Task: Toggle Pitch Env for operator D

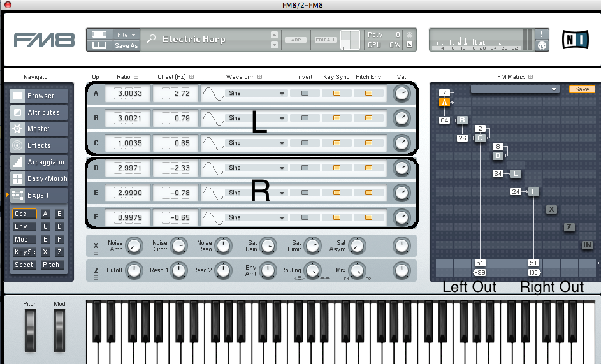Action: [368, 168]
